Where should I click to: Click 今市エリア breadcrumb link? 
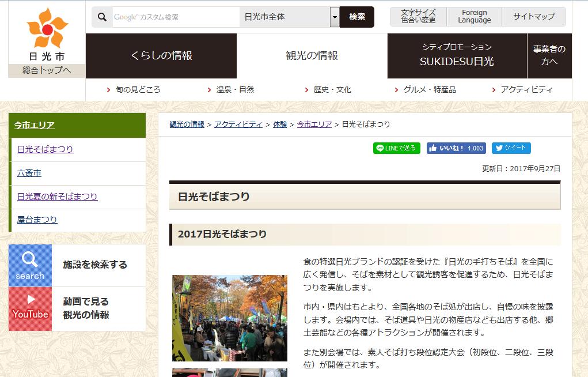click(314, 125)
